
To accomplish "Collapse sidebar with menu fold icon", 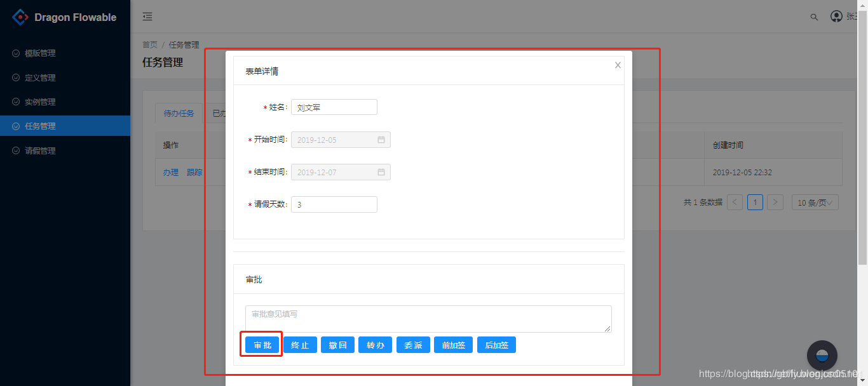I will (147, 17).
